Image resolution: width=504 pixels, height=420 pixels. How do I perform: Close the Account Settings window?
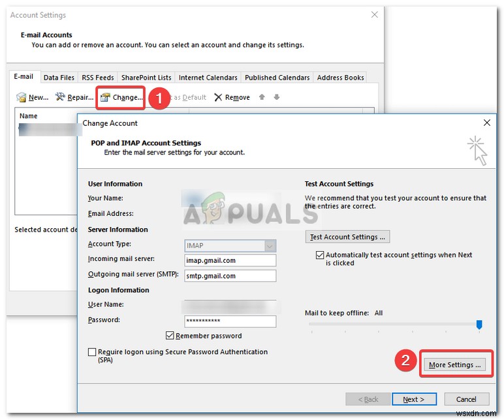[374, 14]
